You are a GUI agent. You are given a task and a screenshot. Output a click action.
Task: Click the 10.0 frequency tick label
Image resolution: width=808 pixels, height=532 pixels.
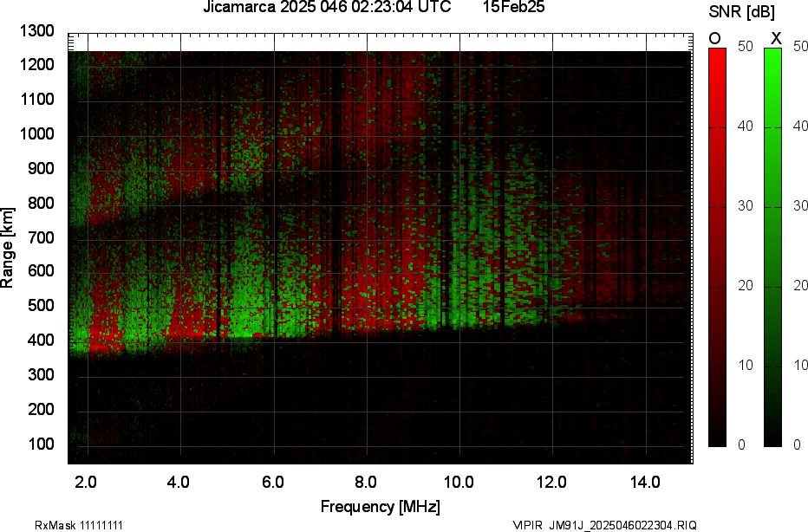coord(459,483)
